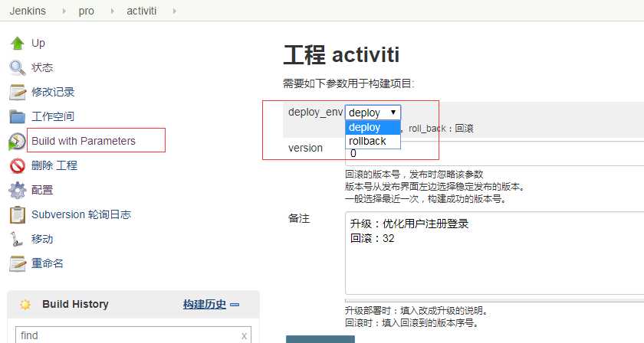
Task: Choose rollback option in dropdown list
Action: point(373,141)
